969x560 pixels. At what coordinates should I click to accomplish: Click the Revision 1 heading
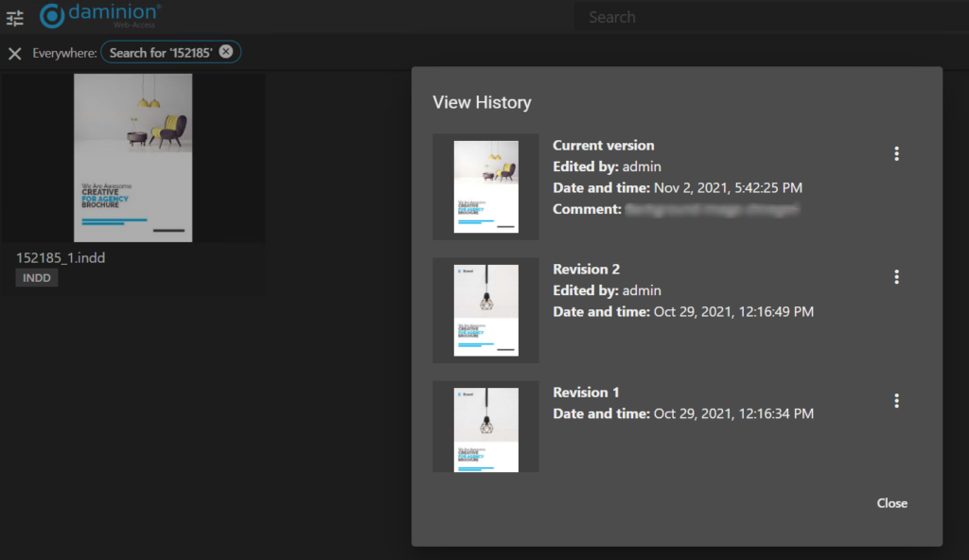click(x=586, y=393)
